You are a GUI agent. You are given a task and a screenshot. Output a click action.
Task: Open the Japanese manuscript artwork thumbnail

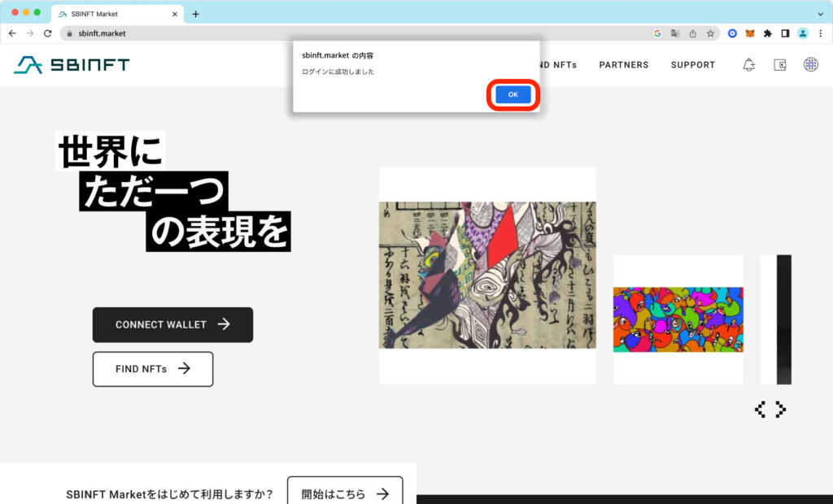[x=487, y=275]
